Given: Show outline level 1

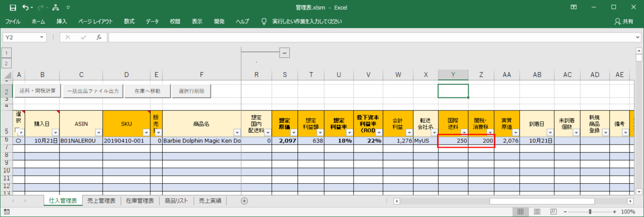Looking at the screenshot, I should point(6,53).
